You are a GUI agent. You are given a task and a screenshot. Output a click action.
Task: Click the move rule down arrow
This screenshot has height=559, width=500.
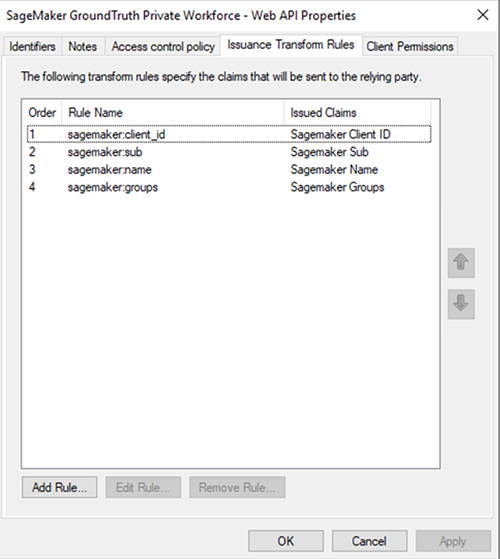point(461,304)
